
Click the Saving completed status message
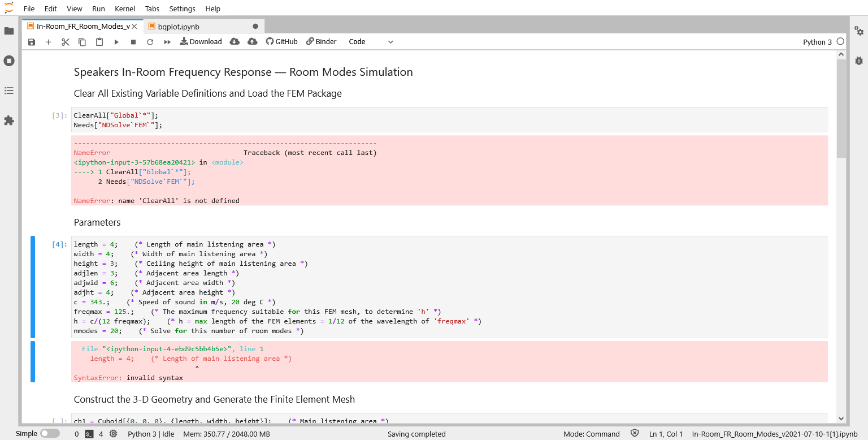(416, 434)
